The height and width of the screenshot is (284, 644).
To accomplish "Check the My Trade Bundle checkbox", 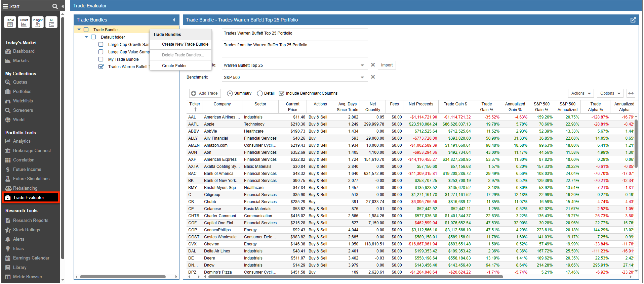I will (x=101, y=59).
